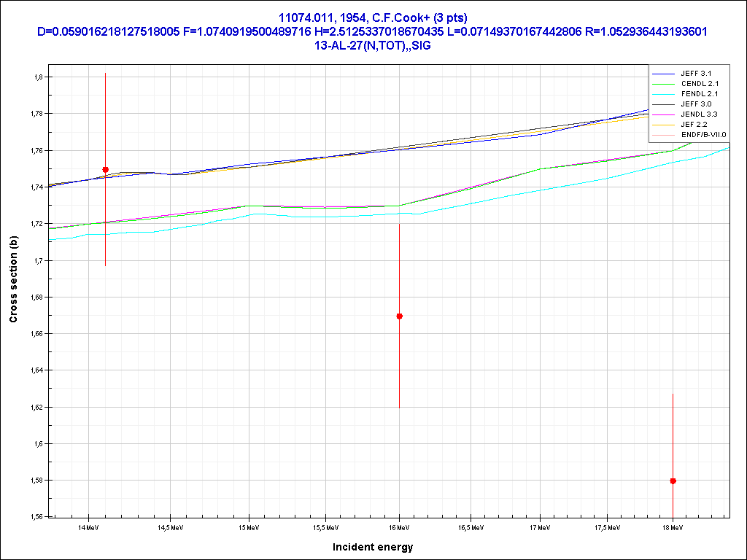Click the blue line swatch for JEFF 3.1
747x560 pixels.
tap(663, 74)
